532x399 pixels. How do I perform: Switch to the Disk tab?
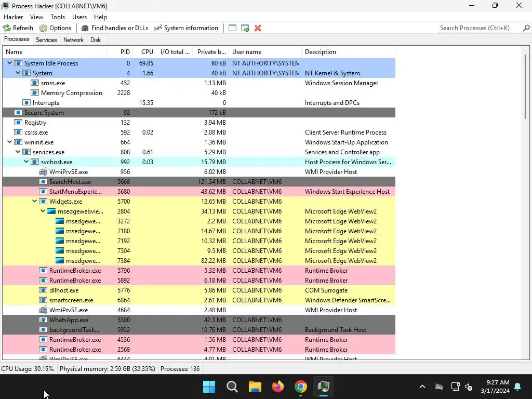pyautogui.click(x=96, y=39)
